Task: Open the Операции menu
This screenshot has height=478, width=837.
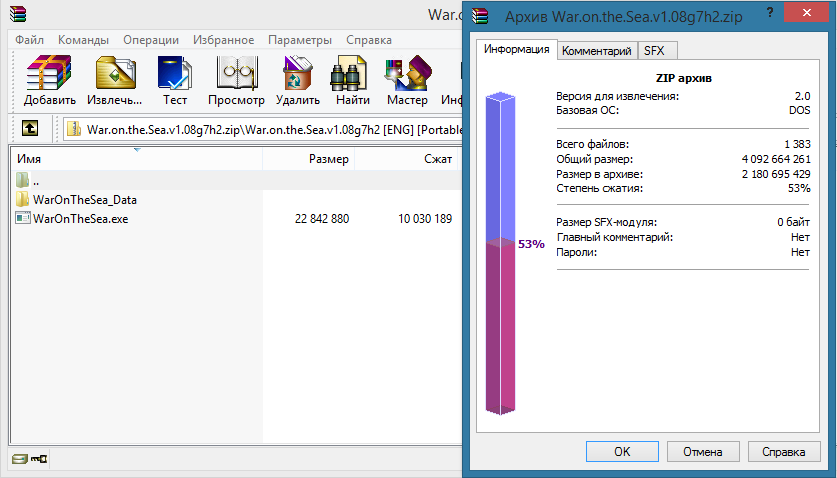Action: pyautogui.click(x=151, y=40)
